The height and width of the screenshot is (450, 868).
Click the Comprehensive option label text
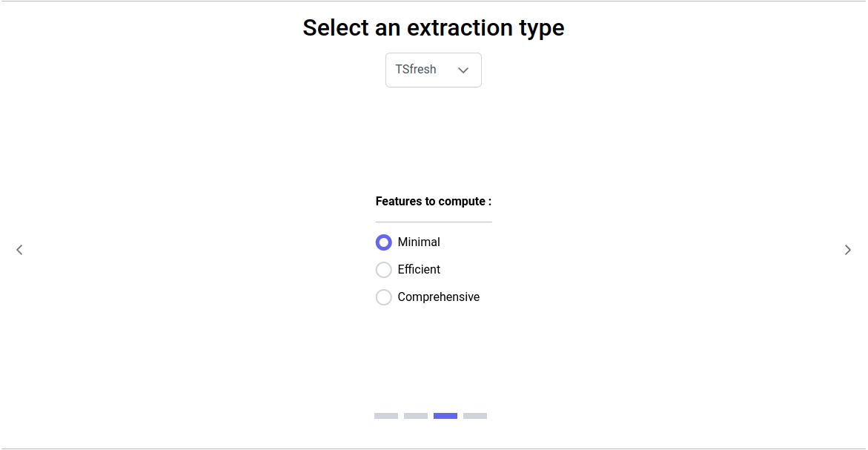pyautogui.click(x=438, y=297)
